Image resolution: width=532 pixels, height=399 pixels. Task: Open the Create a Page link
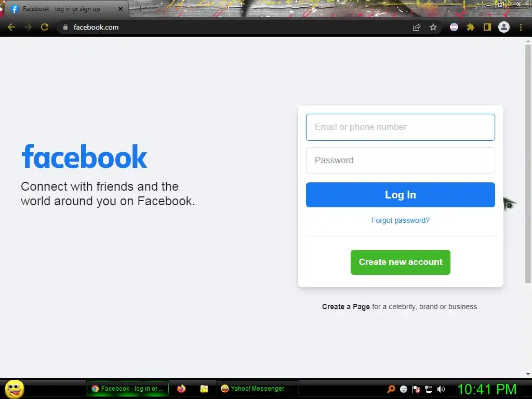click(x=345, y=307)
